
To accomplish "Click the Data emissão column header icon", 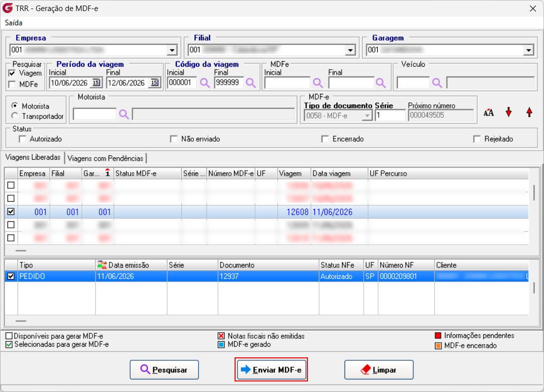I will pyautogui.click(x=102, y=265).
